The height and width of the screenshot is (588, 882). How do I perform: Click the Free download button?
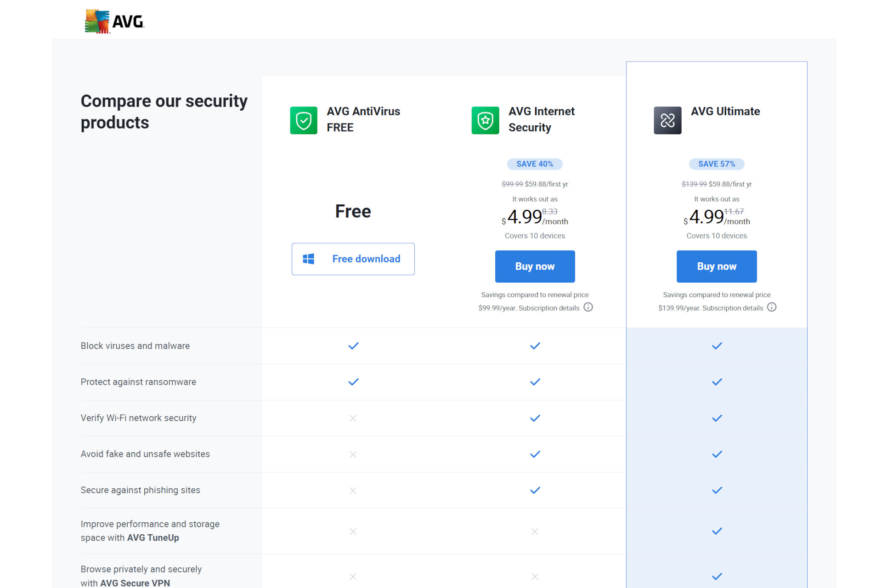tap(353, 259)
